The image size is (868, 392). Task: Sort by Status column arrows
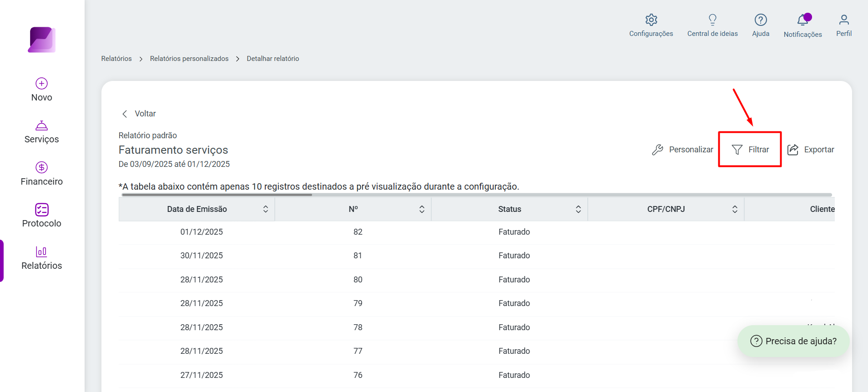(x=578, y=209)
